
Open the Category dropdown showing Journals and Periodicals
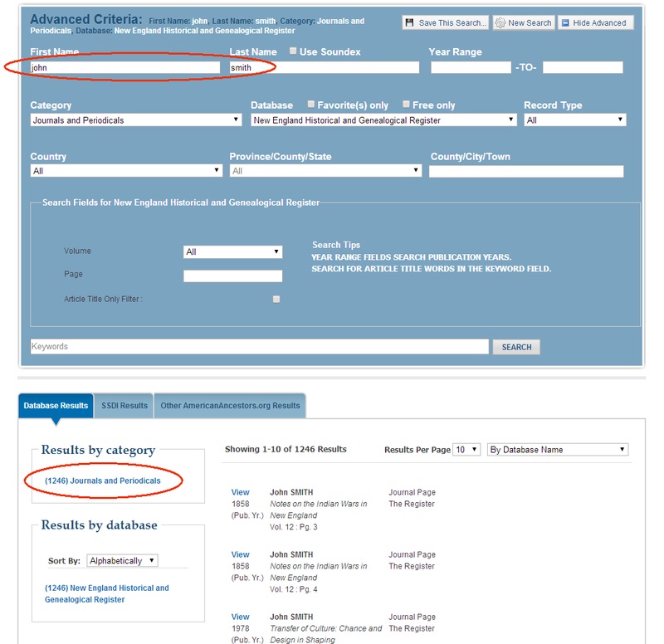136,120
